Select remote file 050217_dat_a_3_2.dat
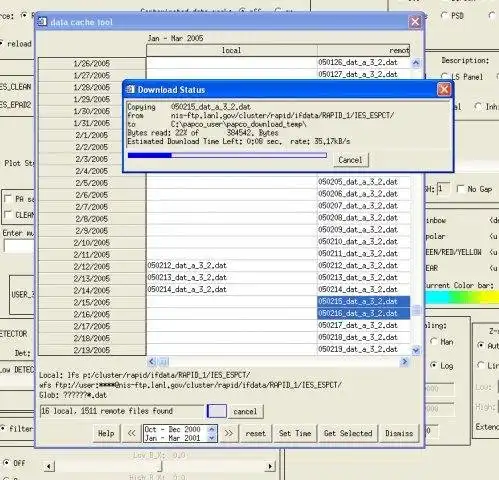Screen dimensions: 499x480 [x=363, y=325]
